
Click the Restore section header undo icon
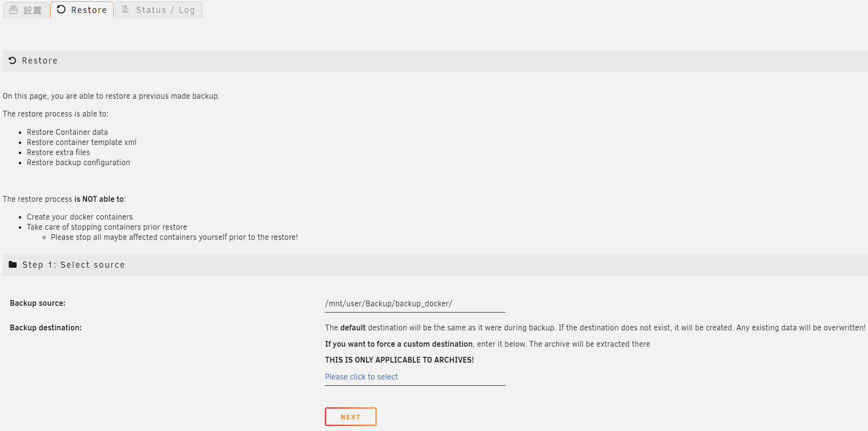[x=13, y=60]
